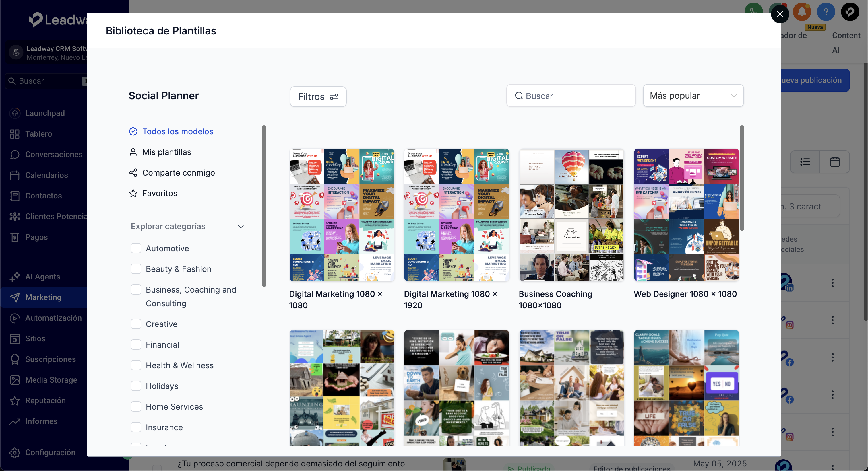The height and width of the screenshot is (471, 868).
Task: Switch to list view icon
Action: (x=805, y=162)
